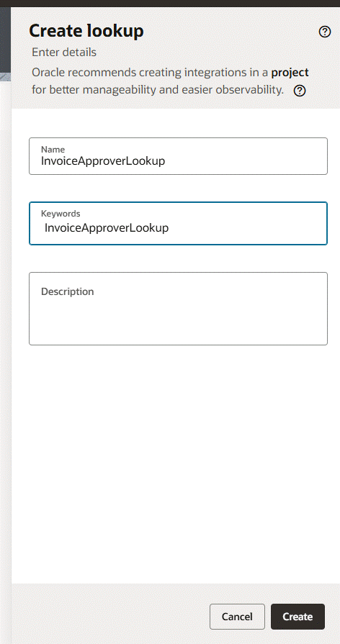Click the 'Enter details' subtitle
Viewport: 340px width, 644px height.
pos(64,53)
